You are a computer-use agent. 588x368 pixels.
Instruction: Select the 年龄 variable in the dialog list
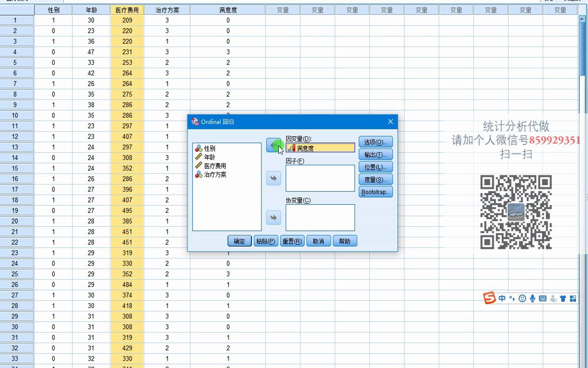205,157
